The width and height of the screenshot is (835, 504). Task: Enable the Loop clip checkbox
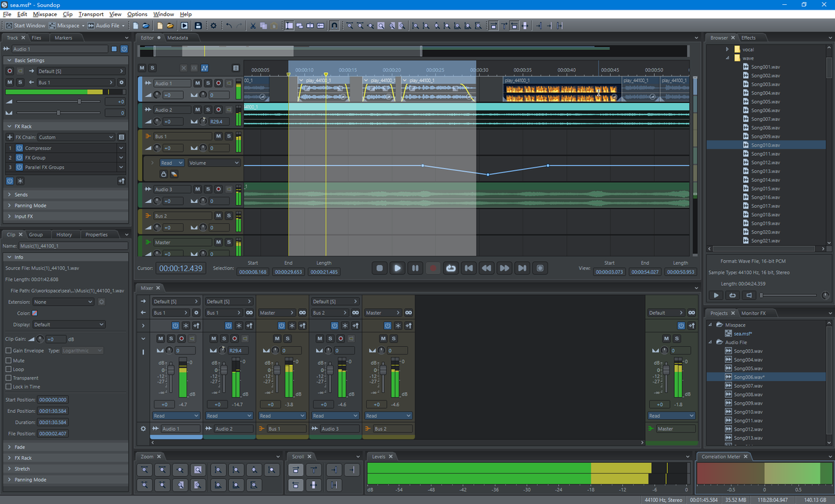(x=8, y=369)
